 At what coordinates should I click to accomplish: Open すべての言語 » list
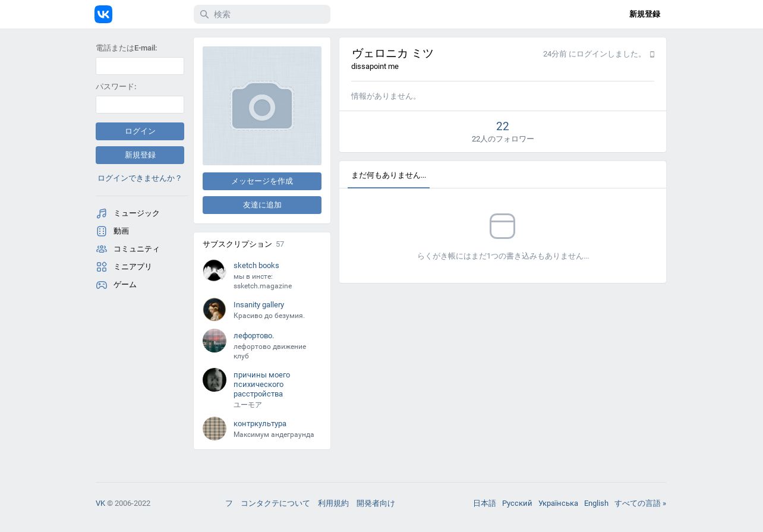coord(640,503)
